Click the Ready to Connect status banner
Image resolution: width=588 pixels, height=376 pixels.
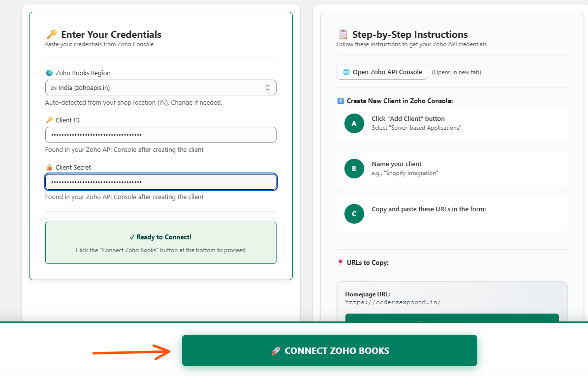pos(160,243)
